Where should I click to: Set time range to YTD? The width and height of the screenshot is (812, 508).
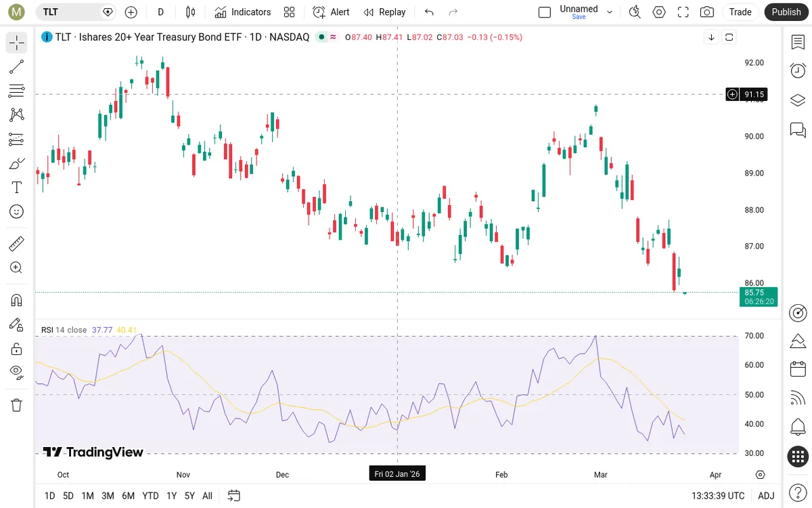click(150, 496)
